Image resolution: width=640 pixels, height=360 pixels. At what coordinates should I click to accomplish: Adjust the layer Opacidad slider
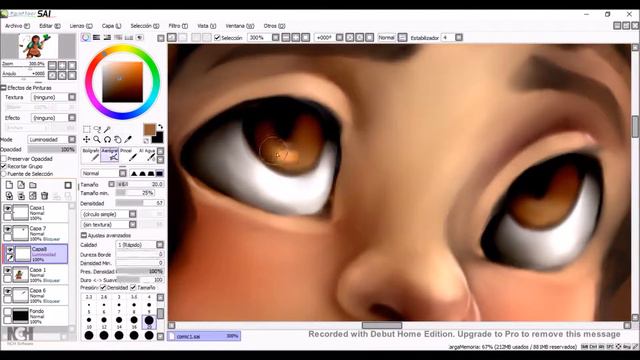[52, 150]
